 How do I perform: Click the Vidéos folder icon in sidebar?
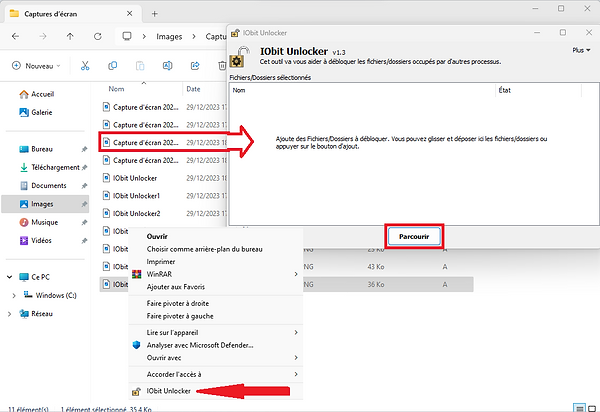click(x=24, y=241)
